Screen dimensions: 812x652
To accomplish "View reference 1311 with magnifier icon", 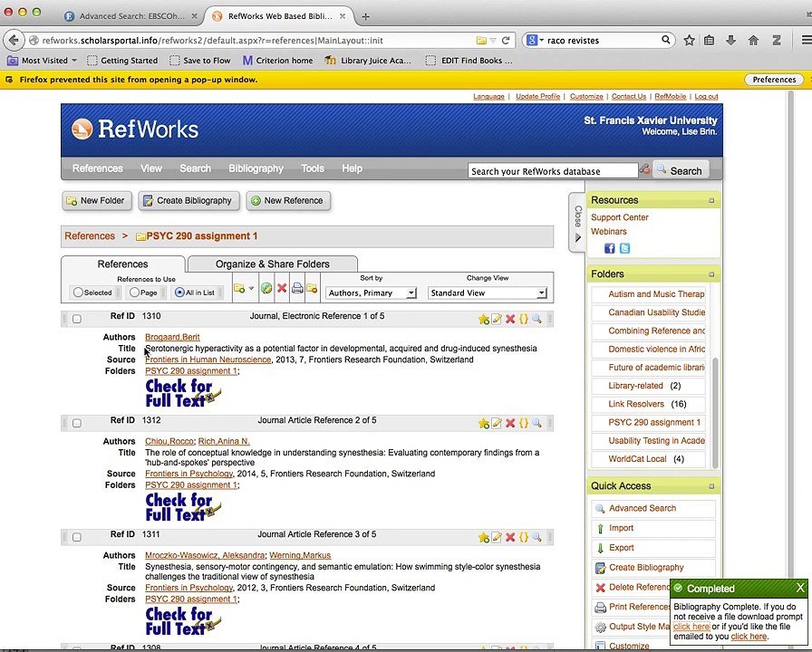I will [x=537, y=537].
